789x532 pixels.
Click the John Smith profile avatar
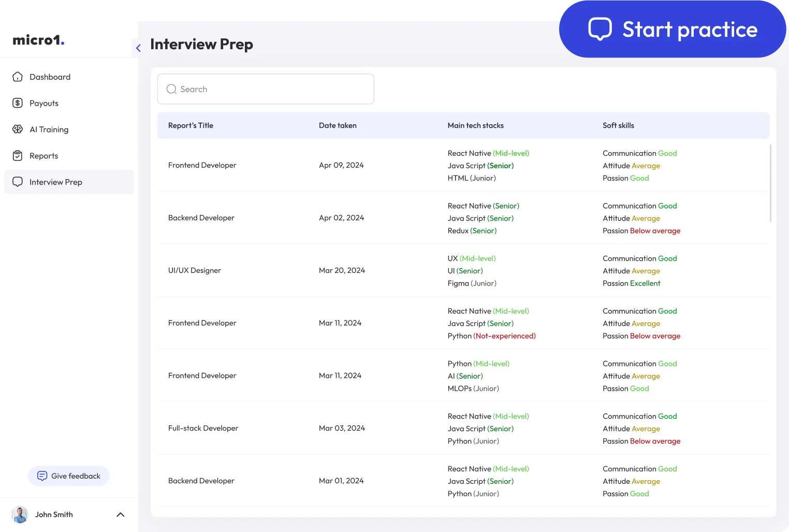19,514
